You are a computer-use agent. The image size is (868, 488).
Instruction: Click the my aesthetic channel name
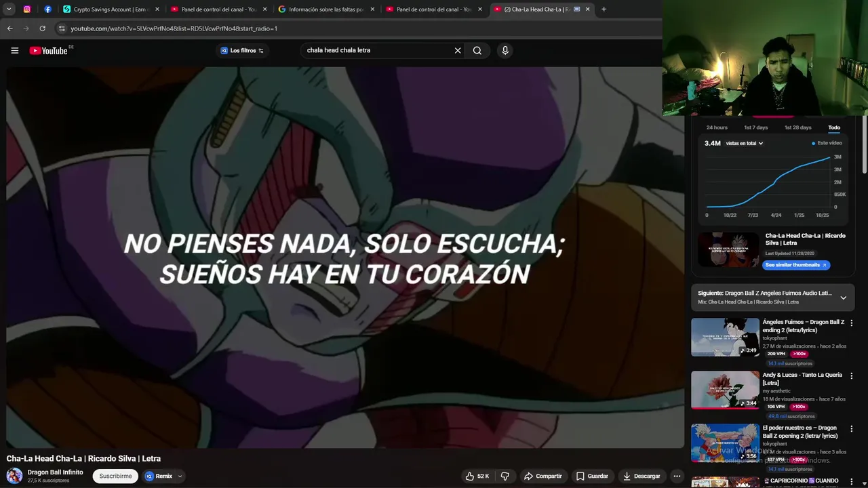776,391
